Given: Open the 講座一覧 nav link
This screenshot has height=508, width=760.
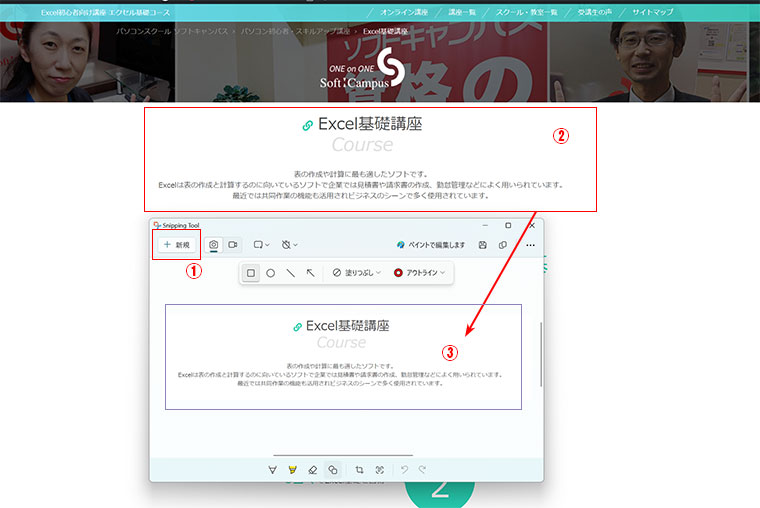Looking at the screenshot, I should [x=462, y=12].
